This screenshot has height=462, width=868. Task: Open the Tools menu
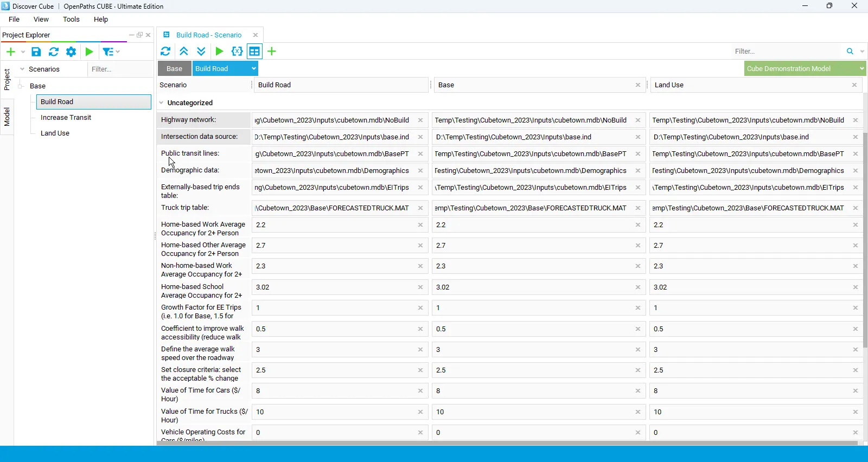tap(71, 20)
